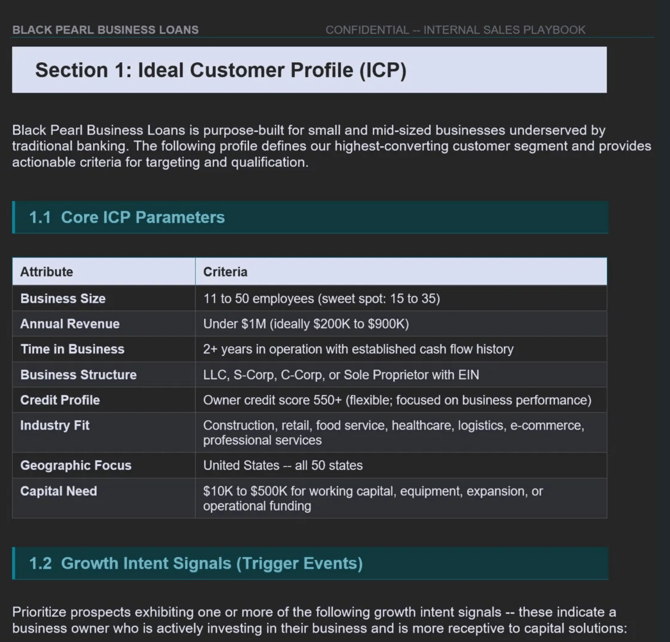
Task: Click the 1.1 Core ICP Parameters heading
Action: (x=127, y=217)
